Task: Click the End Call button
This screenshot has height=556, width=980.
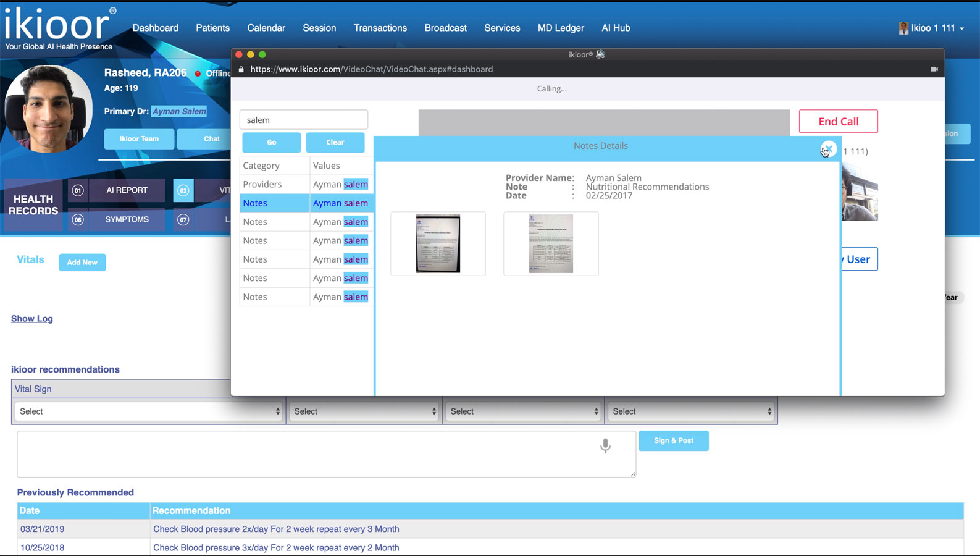Action: (838, 121)
